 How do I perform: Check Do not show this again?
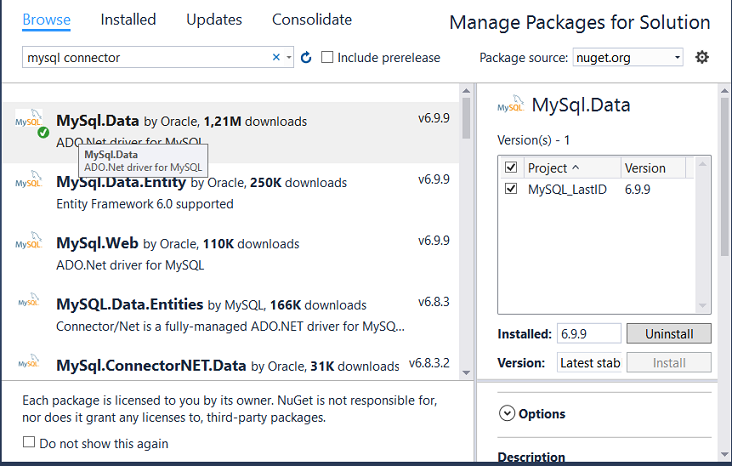pos(29,442)
